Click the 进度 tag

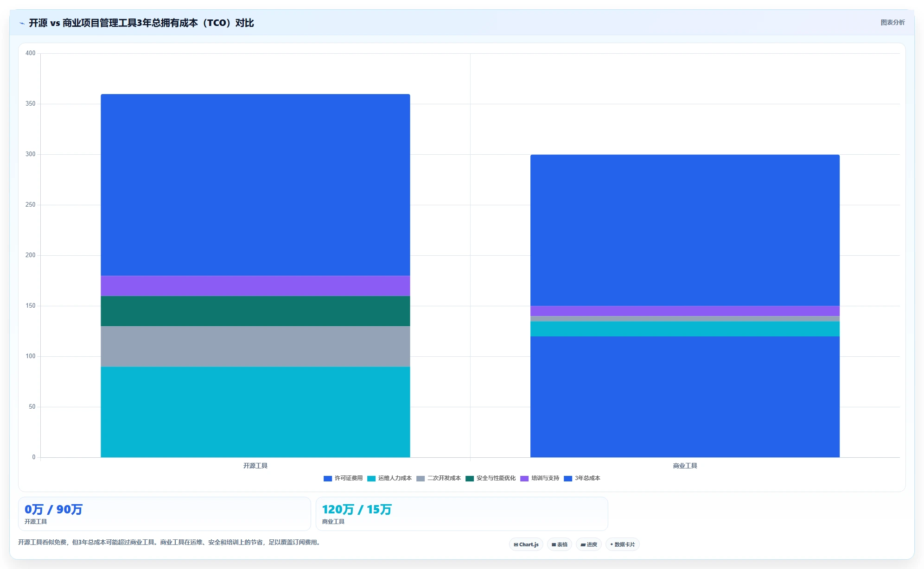coord(589,544)
